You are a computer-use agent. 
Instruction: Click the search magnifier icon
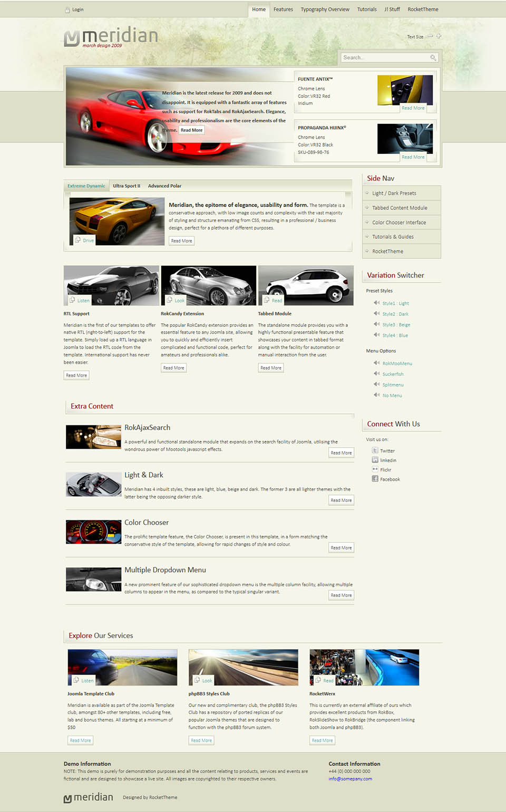433,58
